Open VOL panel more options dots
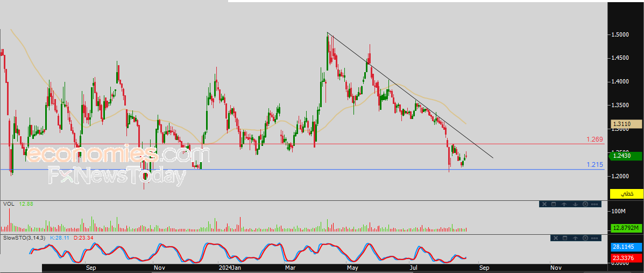Image resolution: width=644 pixels, height=273 pixels. tap(595, 204)
